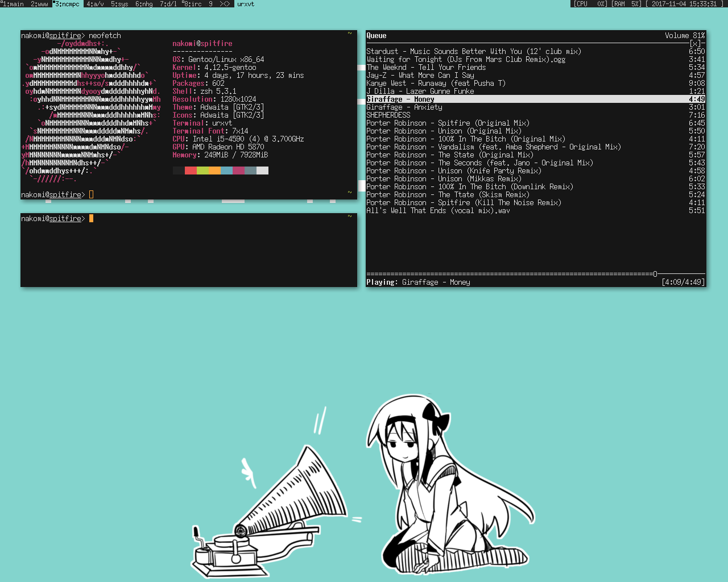728x582 pixels.
Task: Click the highlighted Giraffage - Money track
Action: coord(400,99)
